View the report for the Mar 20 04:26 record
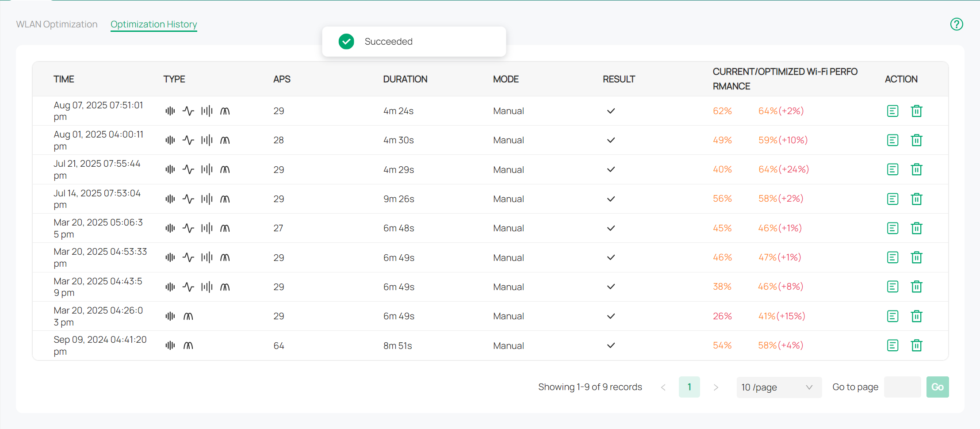This screenshot has width=980, height=429. tap(892, 316)
